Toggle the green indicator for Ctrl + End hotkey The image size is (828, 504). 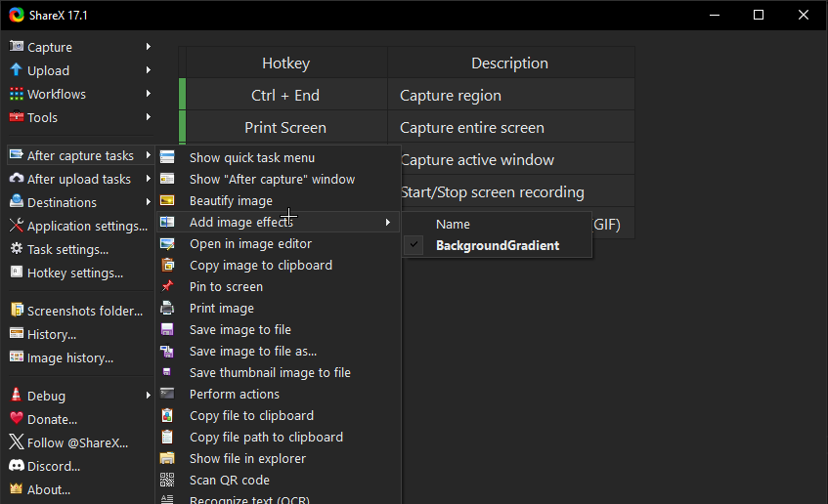click(182, 95)
